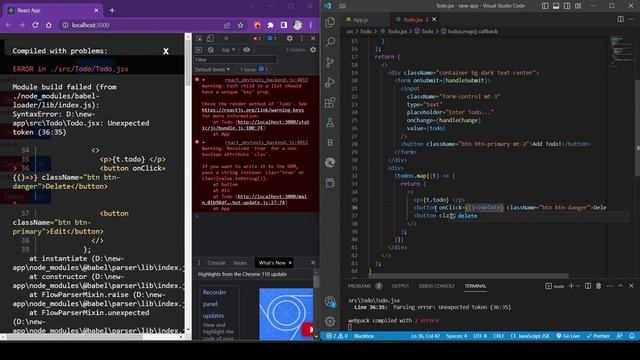Switch to the Console drawer tab
640x360 pixels.
pyautogui.click(x=216, y=263)
